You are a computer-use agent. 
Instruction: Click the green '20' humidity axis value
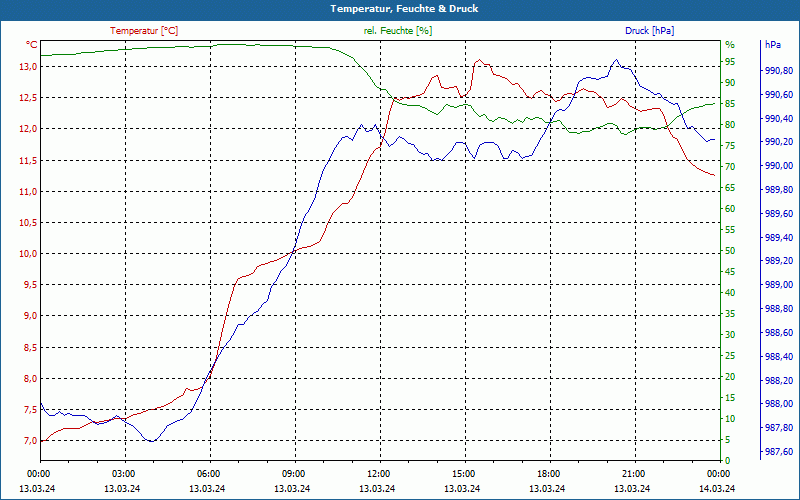[730, 377]
